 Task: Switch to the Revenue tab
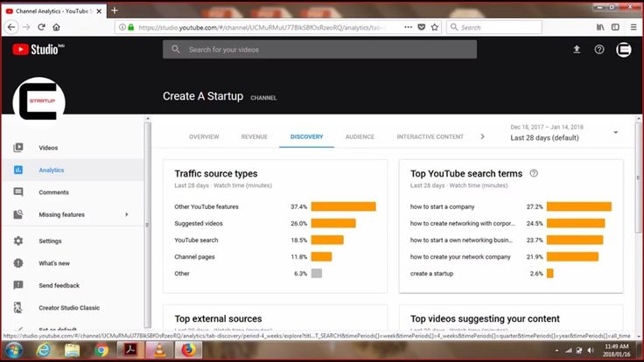(255, 136)
